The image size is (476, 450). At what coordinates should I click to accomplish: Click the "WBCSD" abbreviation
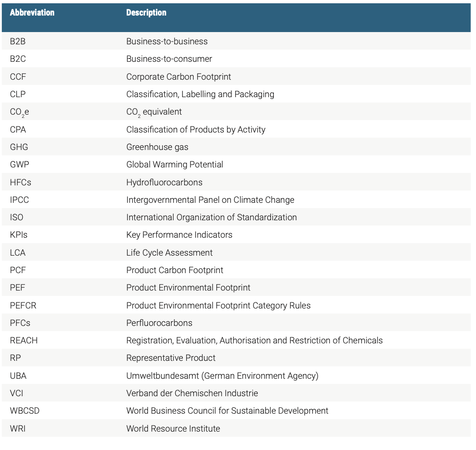25,411
